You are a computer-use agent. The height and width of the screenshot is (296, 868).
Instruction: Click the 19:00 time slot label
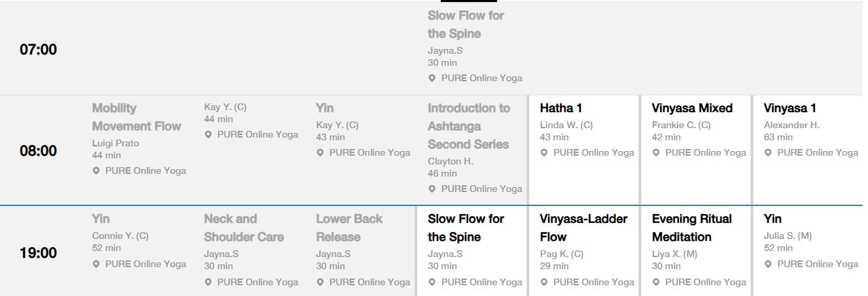point(38,254)
